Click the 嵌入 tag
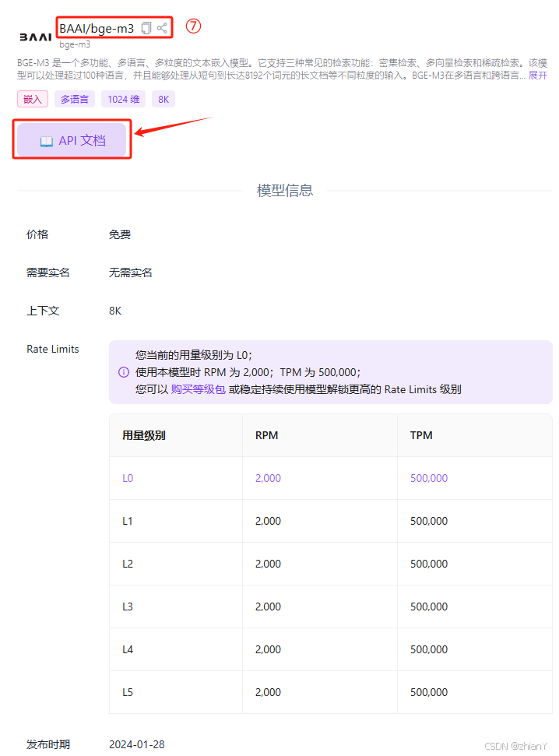Image resolution: width=559 pixels, height=756 pixels. point(33,100)
